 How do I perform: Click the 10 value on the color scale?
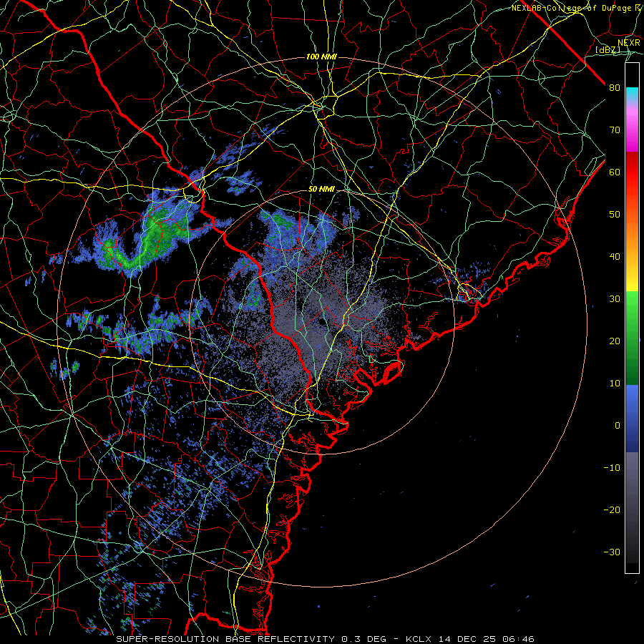(x=615, y=384)
